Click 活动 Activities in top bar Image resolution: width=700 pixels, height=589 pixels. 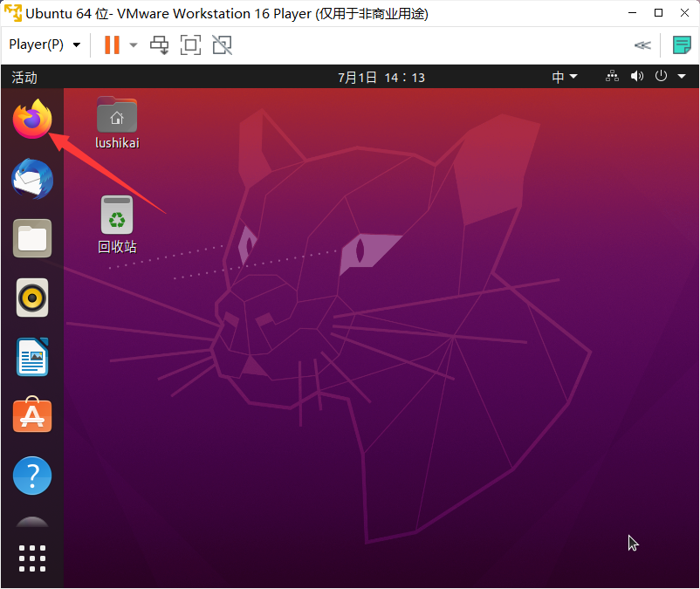tap(24, 78)
